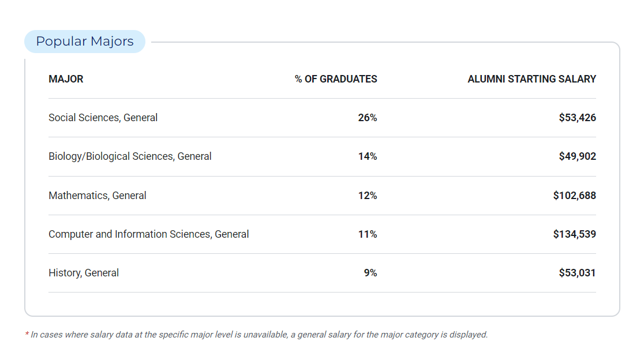This screenshot has width=644, height=356.
Task: Click the $49,902 starting salary
Action: (577, 156)
